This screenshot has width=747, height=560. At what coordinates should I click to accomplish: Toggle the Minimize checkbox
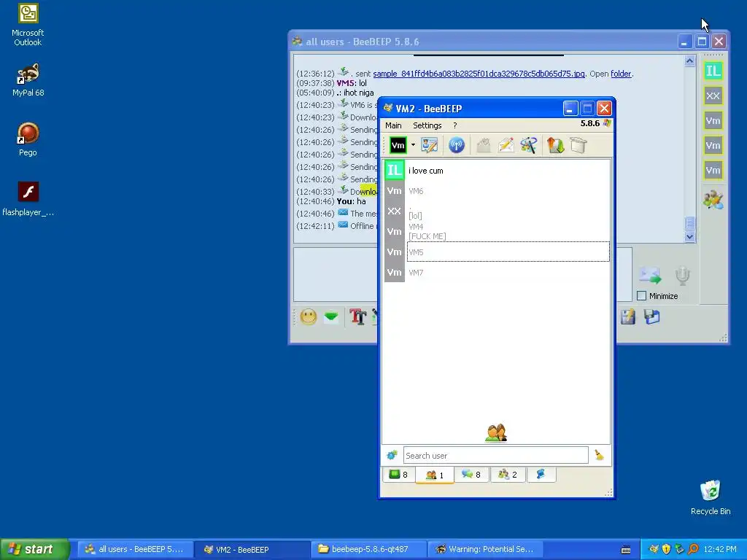pos(642,296)
